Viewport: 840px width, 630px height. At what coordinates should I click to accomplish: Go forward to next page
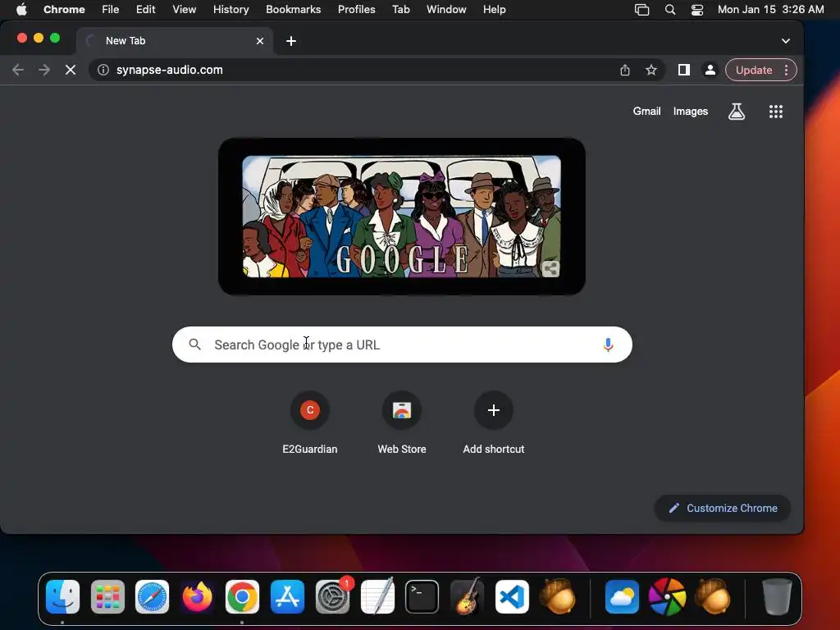tap(44, 70)
